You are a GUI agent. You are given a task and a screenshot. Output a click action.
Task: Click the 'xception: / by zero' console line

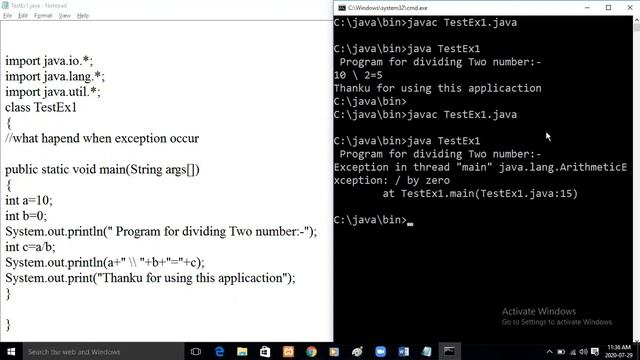392,180
